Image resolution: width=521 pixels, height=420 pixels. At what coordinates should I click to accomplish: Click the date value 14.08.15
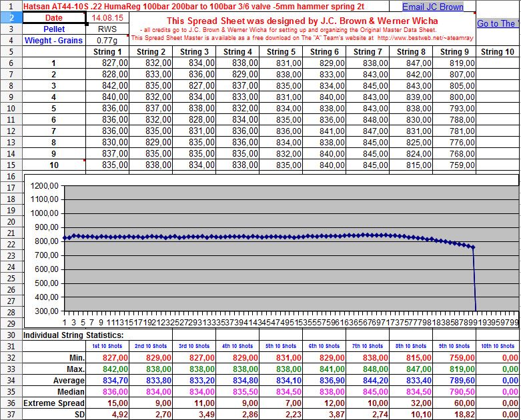[107, 18]
